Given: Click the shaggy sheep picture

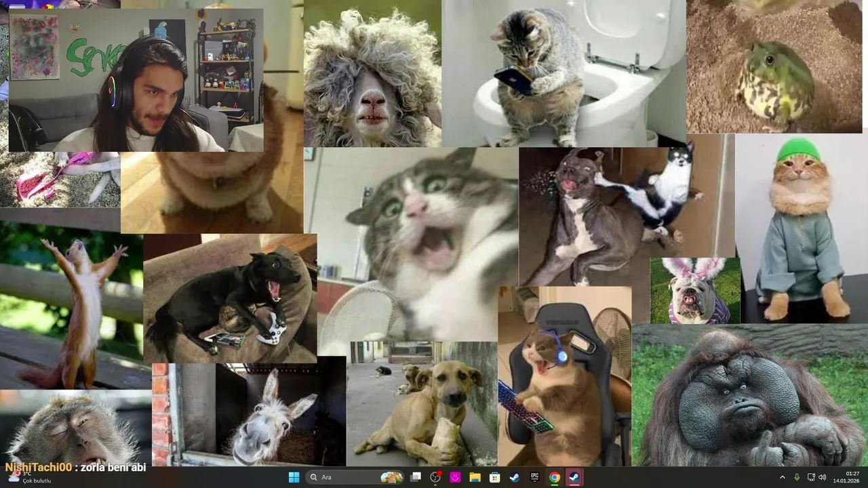Looking at the screenshot, I should 372,73.
